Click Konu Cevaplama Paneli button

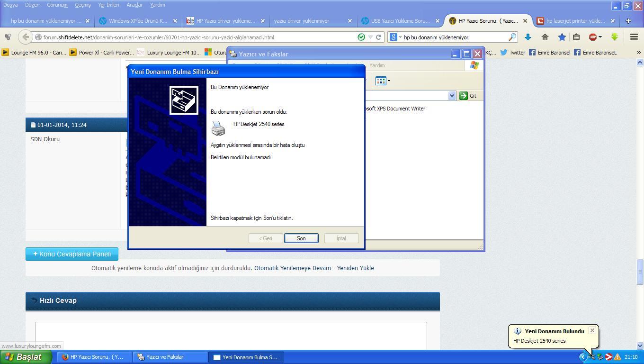tap(72, 254)
